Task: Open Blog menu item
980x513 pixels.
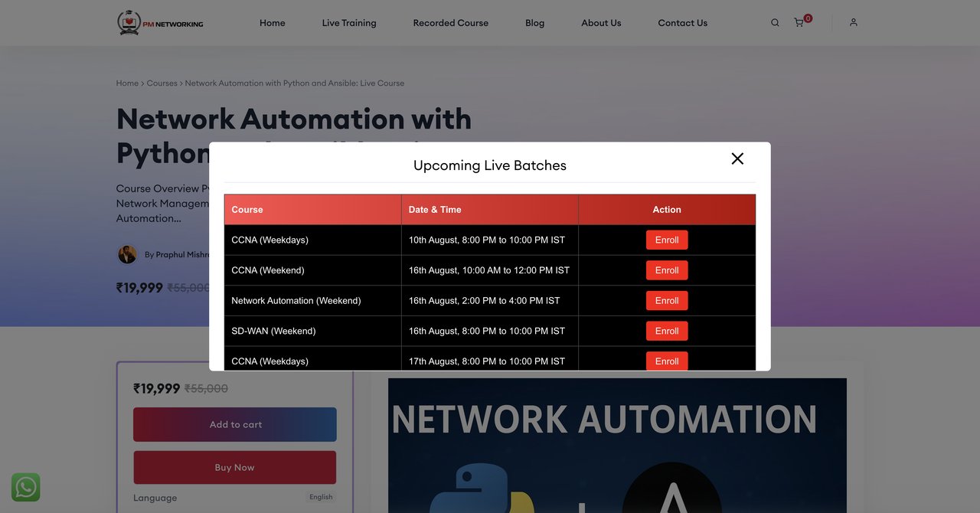Action: click(x=535, y=23)
